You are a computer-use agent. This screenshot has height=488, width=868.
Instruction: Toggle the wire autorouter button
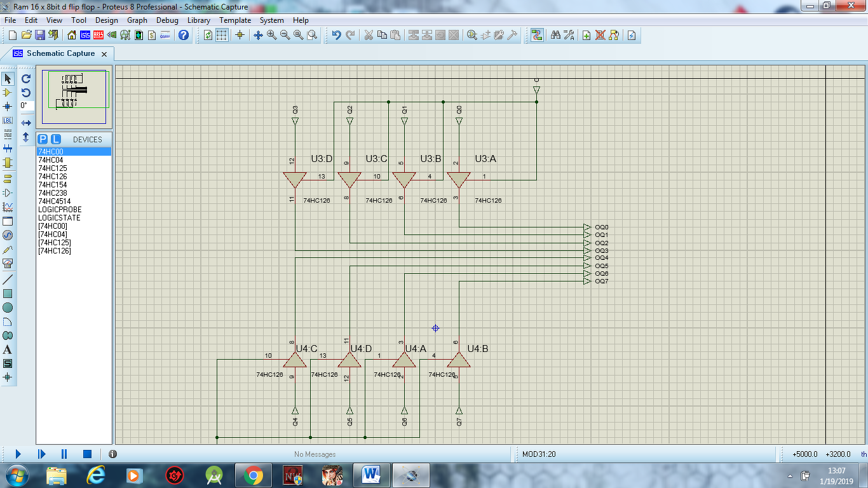click(x=537, y=35)
